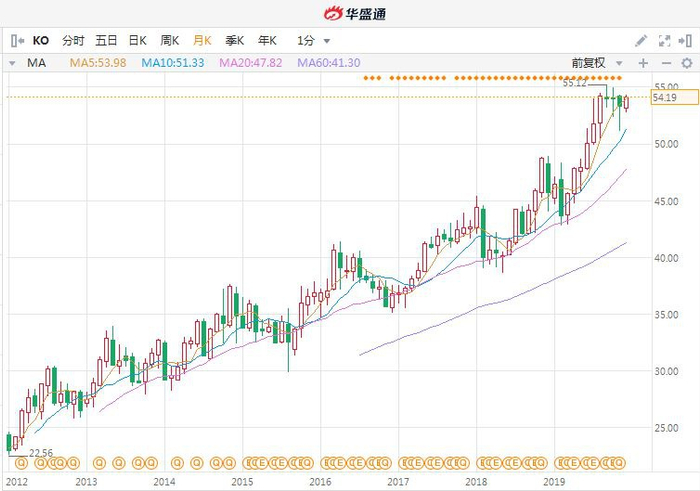Image resolution: width=700 pixels, height=491 pixels.
Task: Click the 2015 year axis label
Action: click(x=242, y=482)
